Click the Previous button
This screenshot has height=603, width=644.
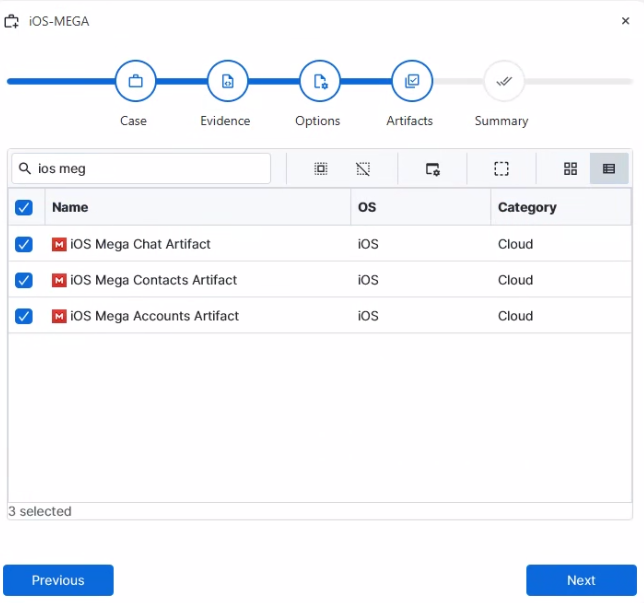point(58,580)
